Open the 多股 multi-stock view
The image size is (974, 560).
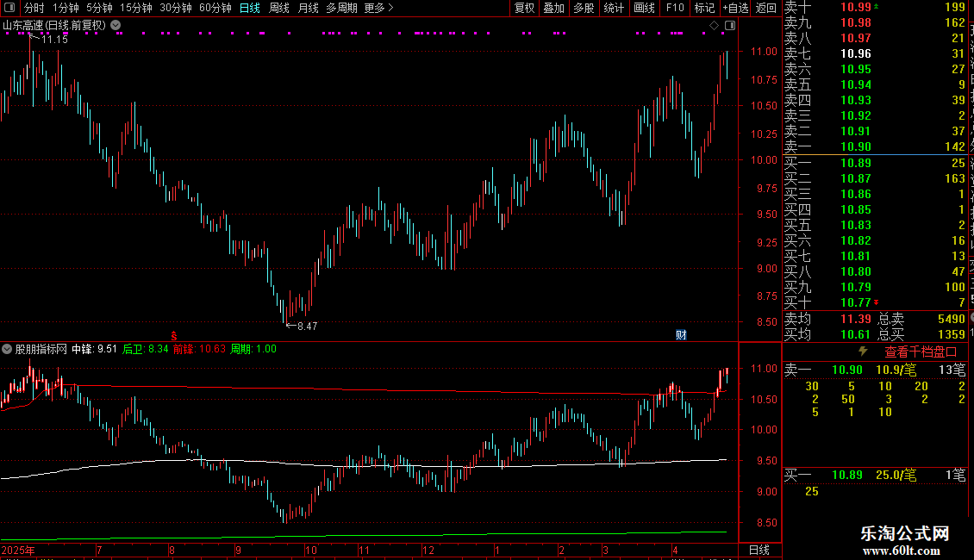point(584,8)
